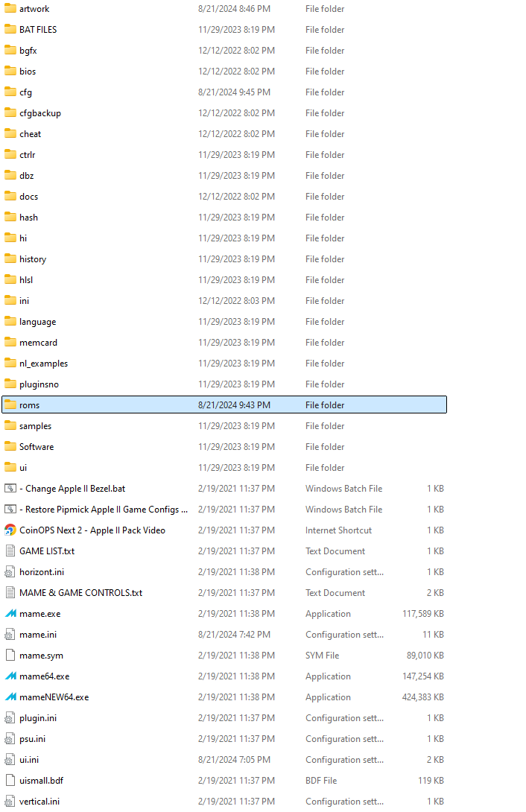This screenshot has width=526, height=812.
Task: Click the 119 KB size value
Action: tap(431, 781)
